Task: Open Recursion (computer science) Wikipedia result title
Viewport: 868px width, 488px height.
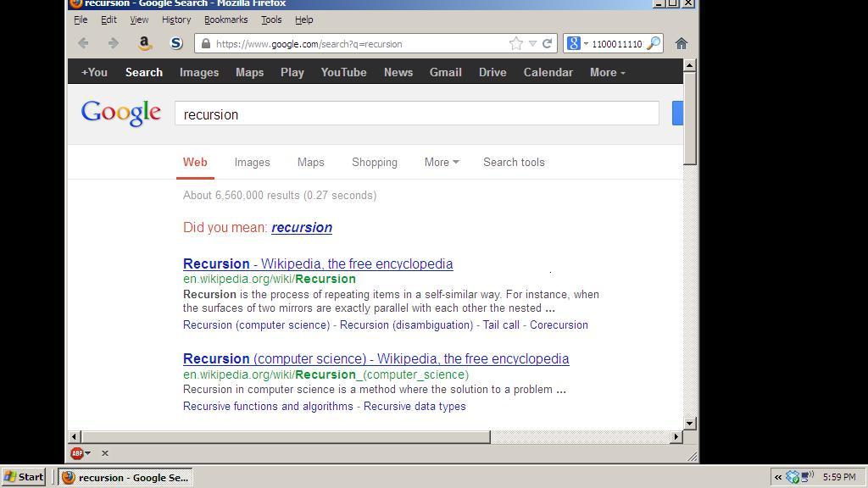Action: click(376, 358)
